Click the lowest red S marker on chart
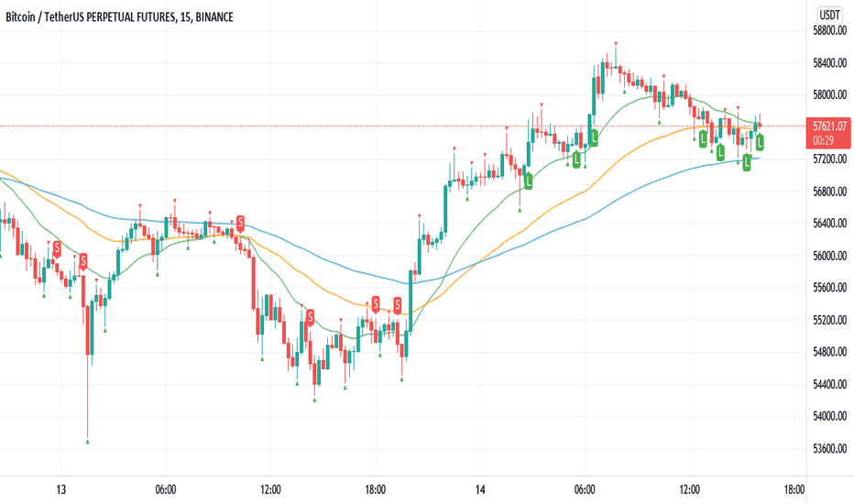 point(310,316)
